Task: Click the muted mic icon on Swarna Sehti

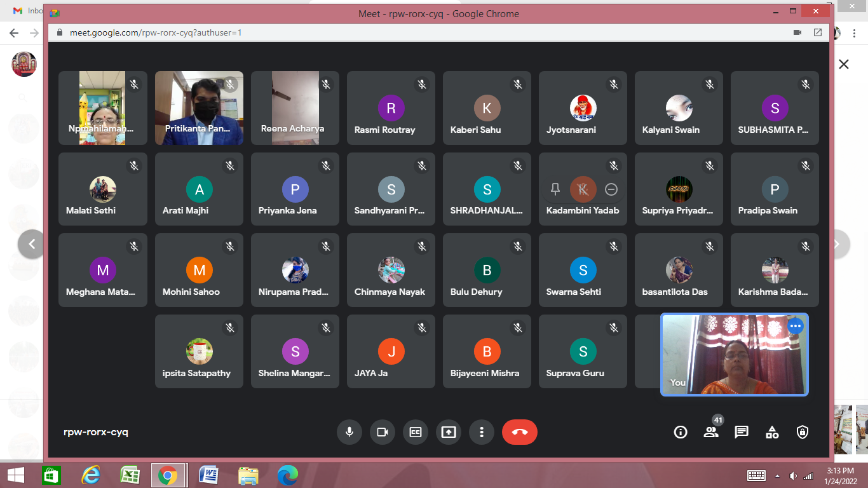Action: (614, 247)
